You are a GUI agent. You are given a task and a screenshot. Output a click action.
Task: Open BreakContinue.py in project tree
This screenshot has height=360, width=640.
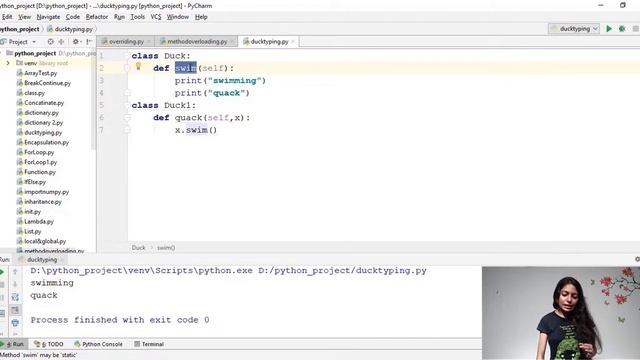click(x=44, y=83)
